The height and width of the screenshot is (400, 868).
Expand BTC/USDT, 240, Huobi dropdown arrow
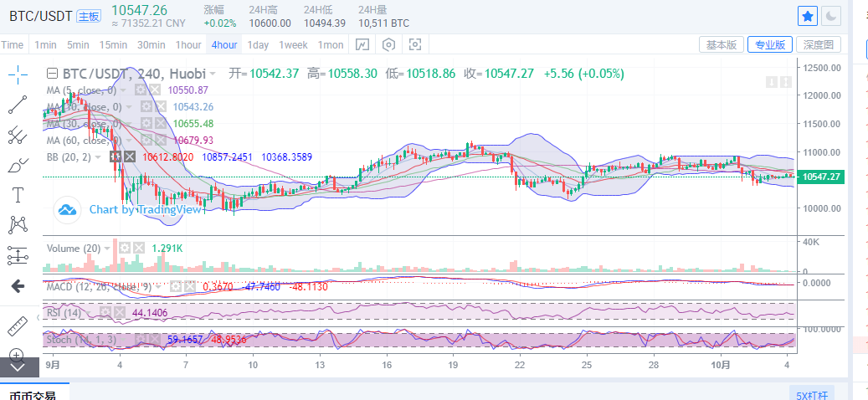(x=213, y=74)
